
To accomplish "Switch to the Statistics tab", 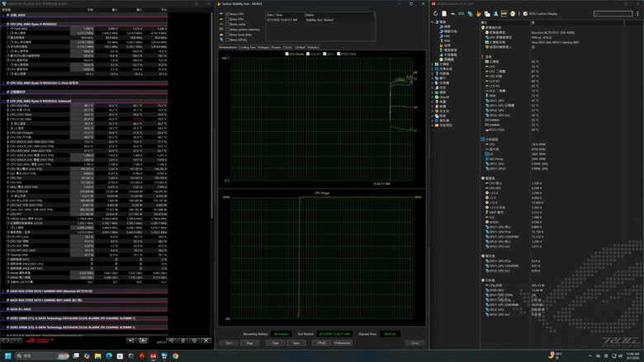I will [313, 48].
